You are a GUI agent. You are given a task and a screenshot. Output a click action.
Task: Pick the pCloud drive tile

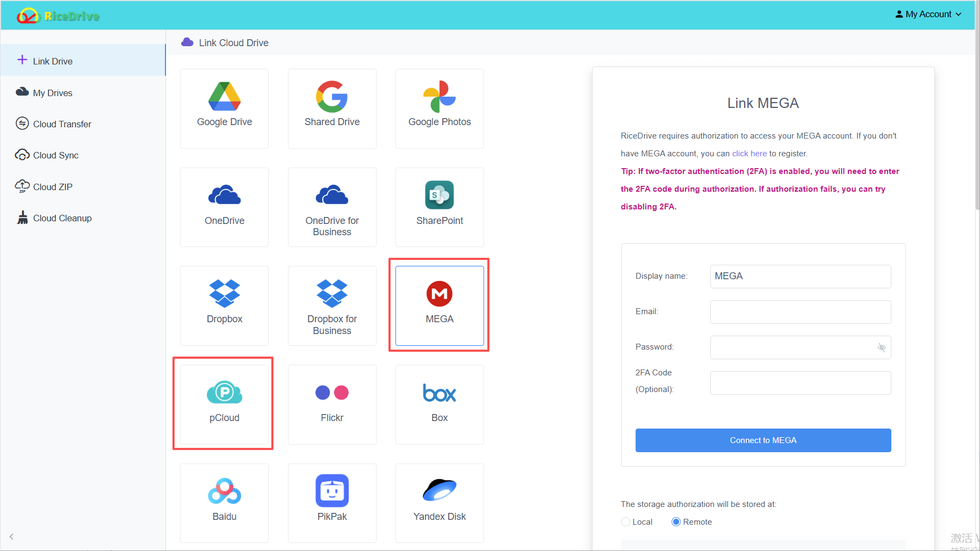(224, 404)
